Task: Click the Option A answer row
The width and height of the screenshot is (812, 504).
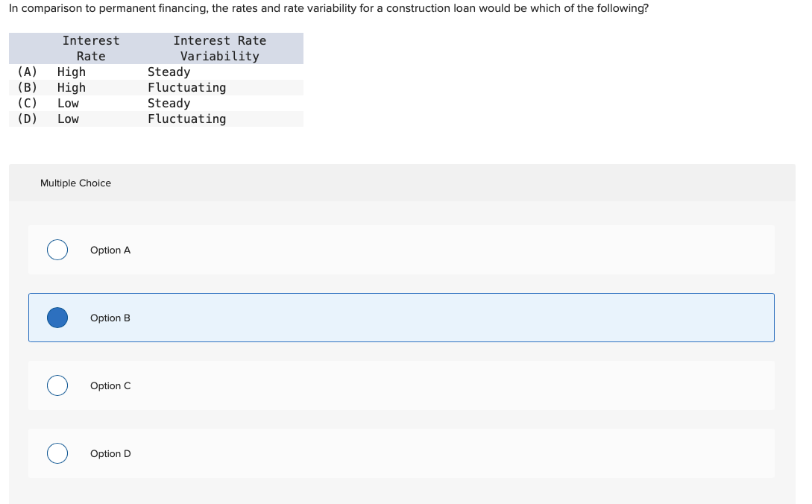Action: pyautogui.click(x=402, y=250)
